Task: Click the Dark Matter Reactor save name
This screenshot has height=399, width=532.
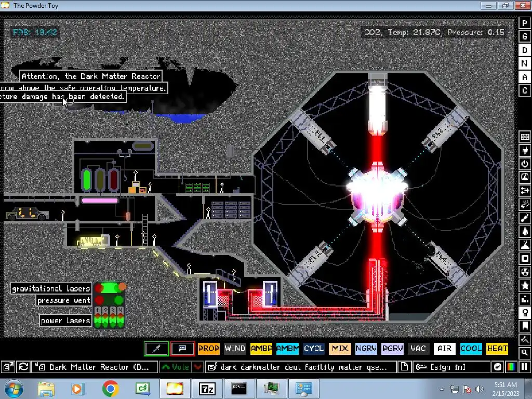Action: click(x=95, y=367)
